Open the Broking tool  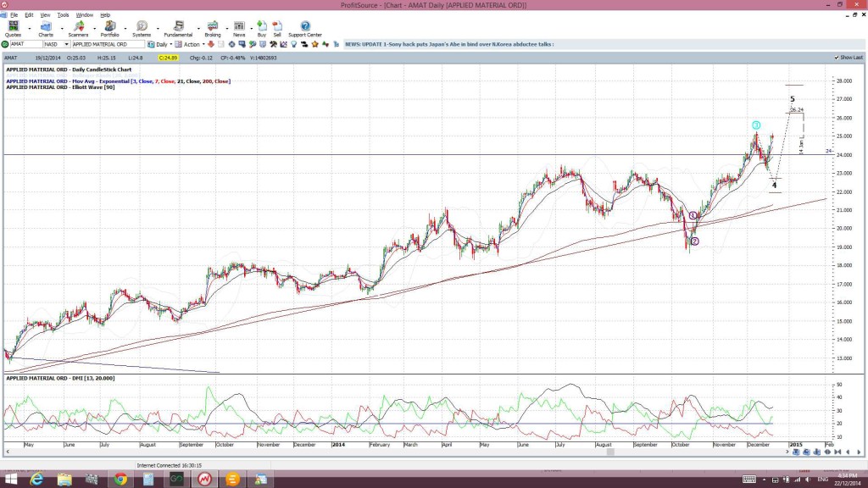pyautogui.click(x=213, y=26)
